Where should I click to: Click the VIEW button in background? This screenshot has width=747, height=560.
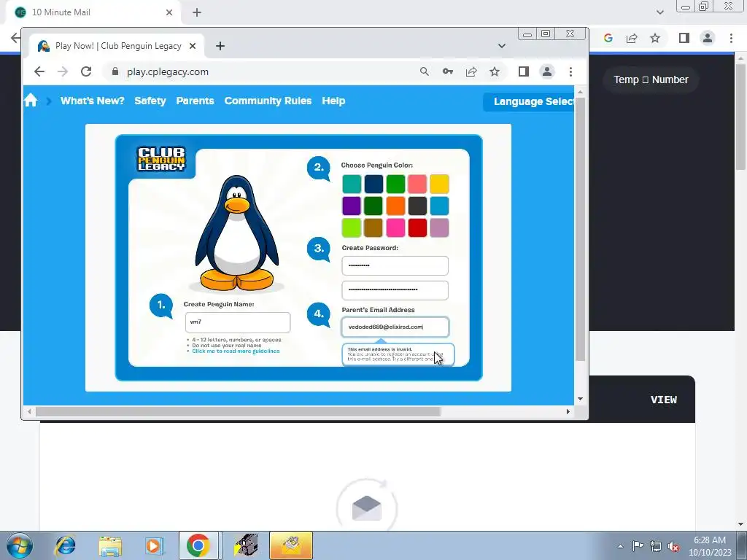click(664, 400)
